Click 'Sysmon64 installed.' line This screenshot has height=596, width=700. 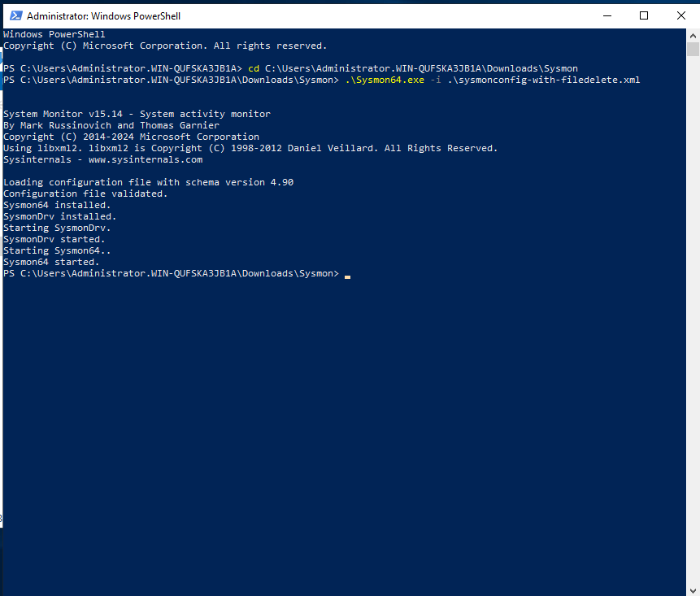click(x=57, y=205)
